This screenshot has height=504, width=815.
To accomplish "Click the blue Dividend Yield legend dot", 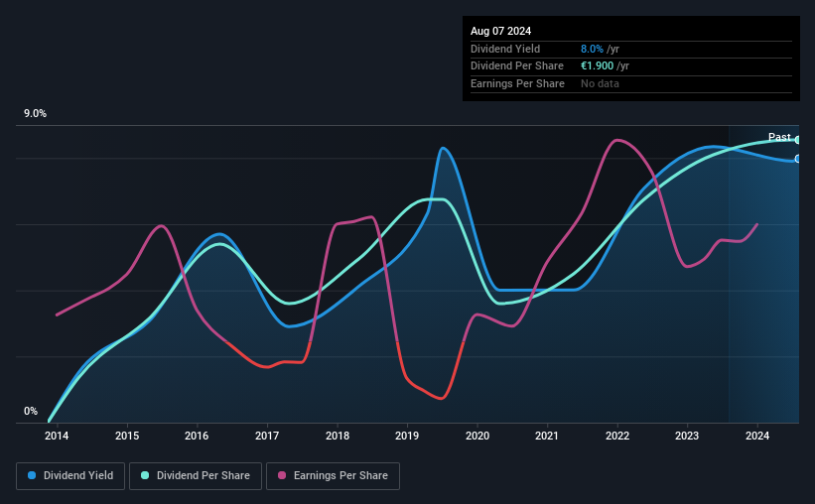I will pyautogui.click(x=32, y=475).
